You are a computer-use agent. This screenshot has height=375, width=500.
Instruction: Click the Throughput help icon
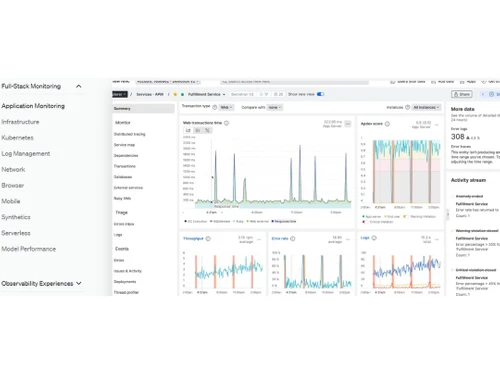coord(208,238)
